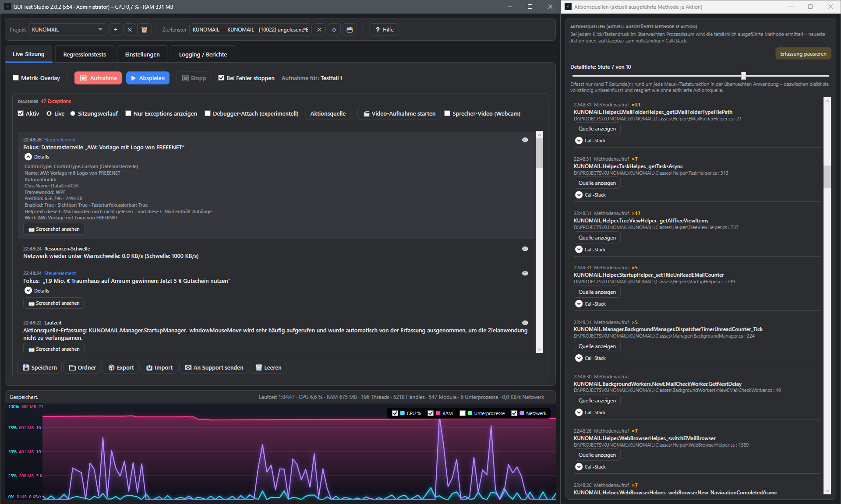
Task: Open the Logging / Berichte tab
Action: coord(203,54)
